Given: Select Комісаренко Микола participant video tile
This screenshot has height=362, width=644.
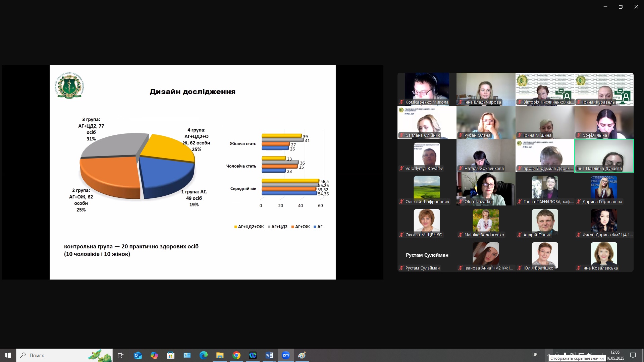Looking at the screenshot, I should coord(427,89).
